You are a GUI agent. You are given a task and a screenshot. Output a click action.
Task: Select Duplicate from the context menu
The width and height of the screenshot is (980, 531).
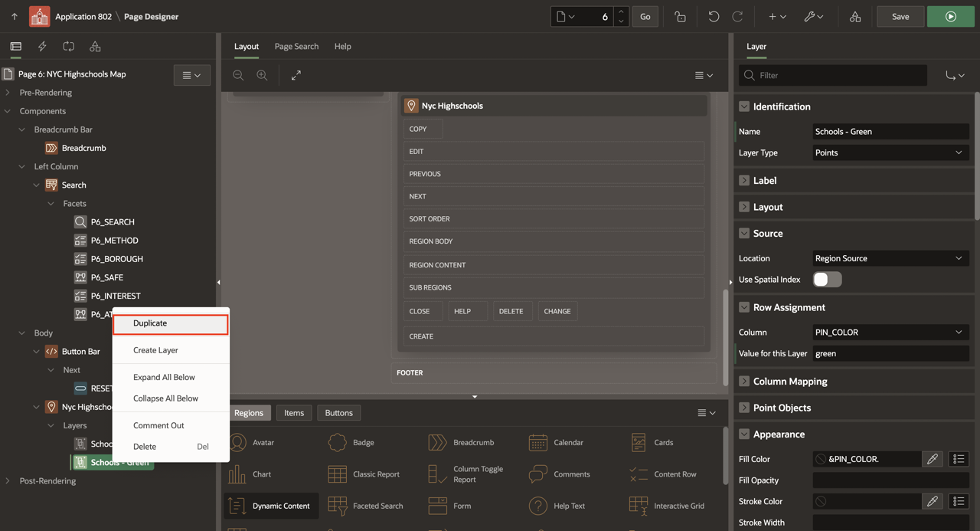[170, 323]
